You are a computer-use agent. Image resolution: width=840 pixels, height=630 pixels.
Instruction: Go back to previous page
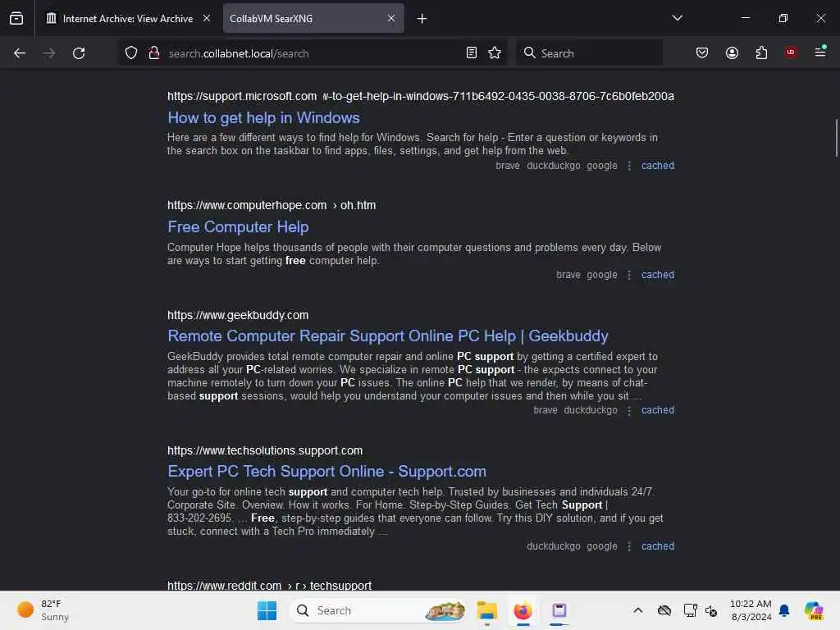pyautogui.click(x=20, y=53)
